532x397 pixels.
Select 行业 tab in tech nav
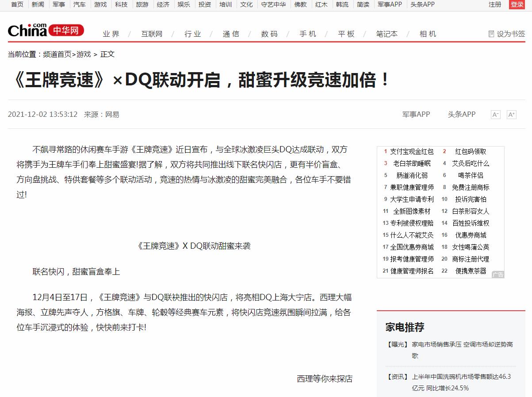pos(193,34)
